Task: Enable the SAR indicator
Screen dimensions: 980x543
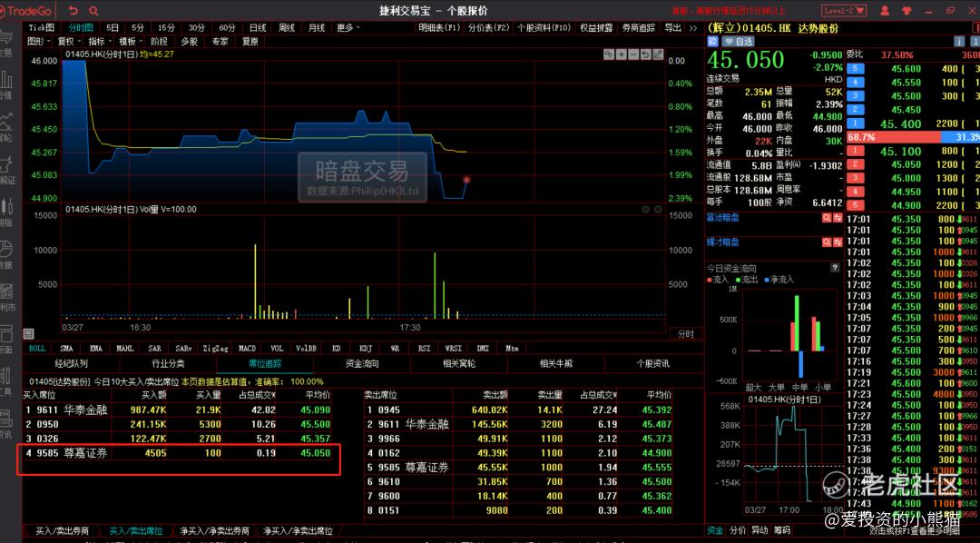Action: [x=154, y=348]
